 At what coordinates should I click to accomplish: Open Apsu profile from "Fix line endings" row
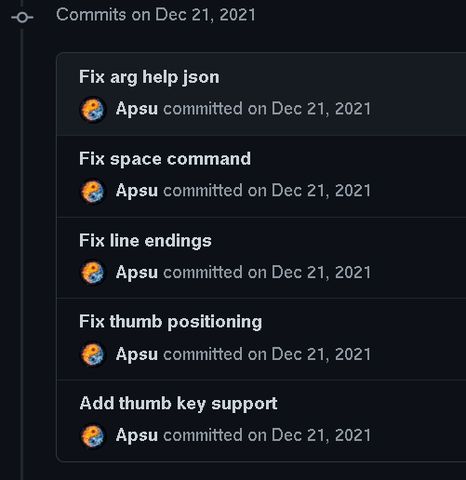[137, 272]
